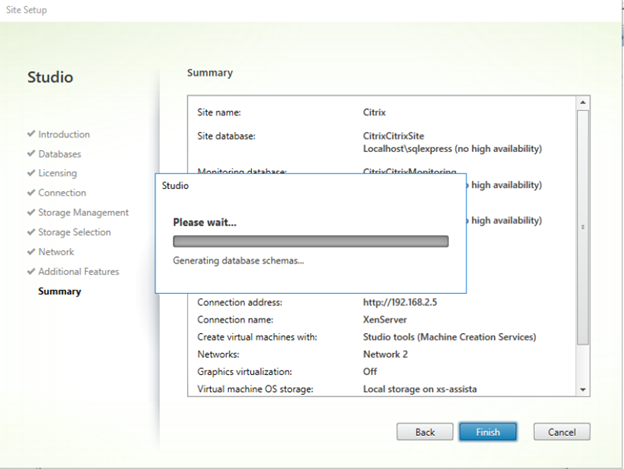The image size is (624, 469).
Task: Click the Finish button
Action: click(487, 432)
